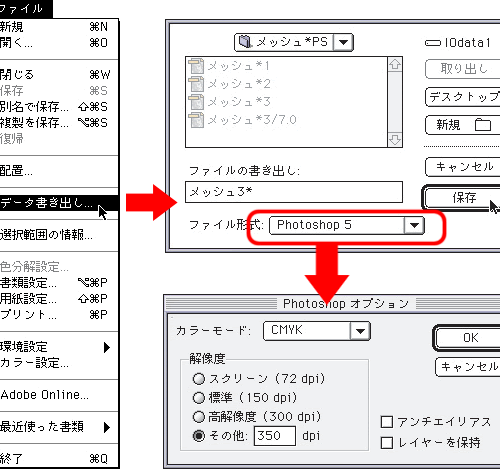Click the scroll up arrow in file list
The height and width of the screenshot is (469, 500).
coord(395,64)
